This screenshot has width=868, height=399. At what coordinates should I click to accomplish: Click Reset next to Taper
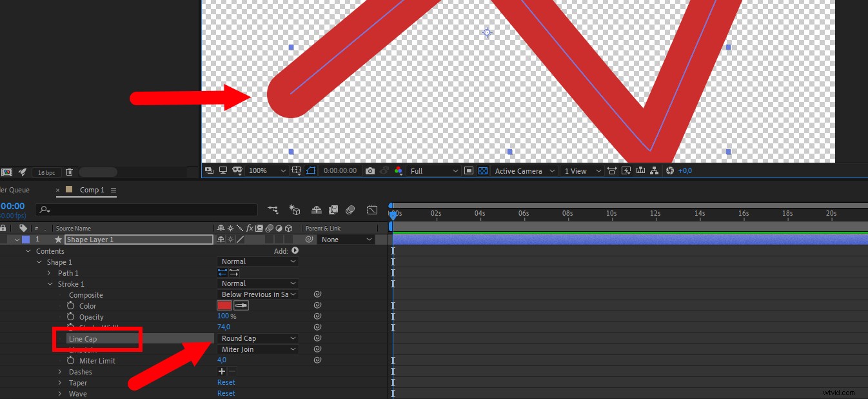[x=226, y=382]
